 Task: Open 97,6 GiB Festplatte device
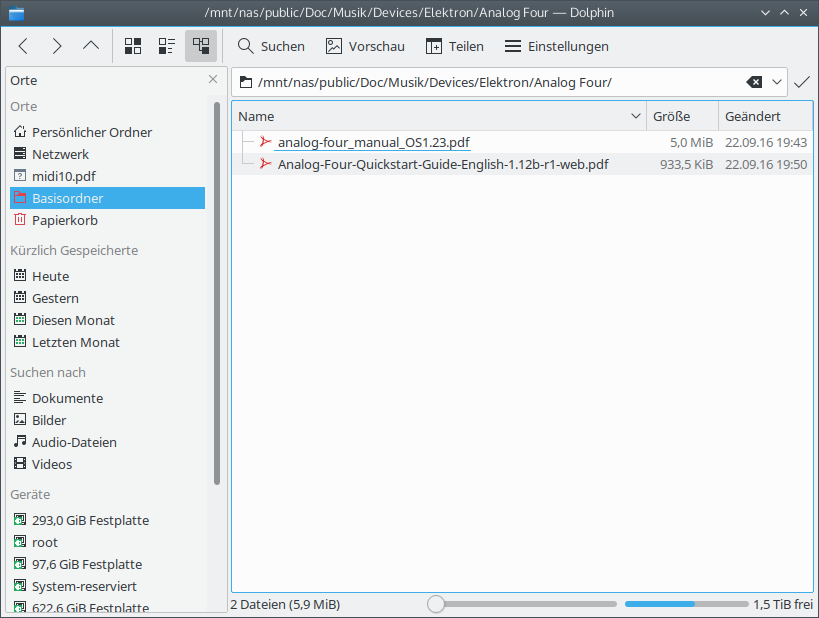[x=107, y=564]
